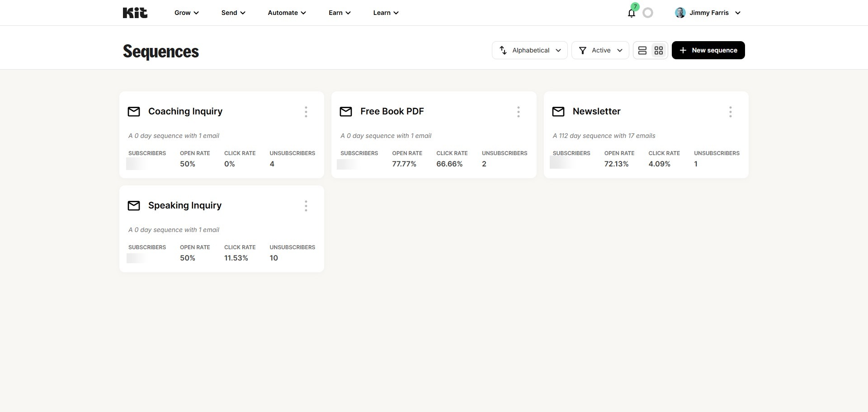Open the Automate menu
868x412 pixels.
pos(287,13)
